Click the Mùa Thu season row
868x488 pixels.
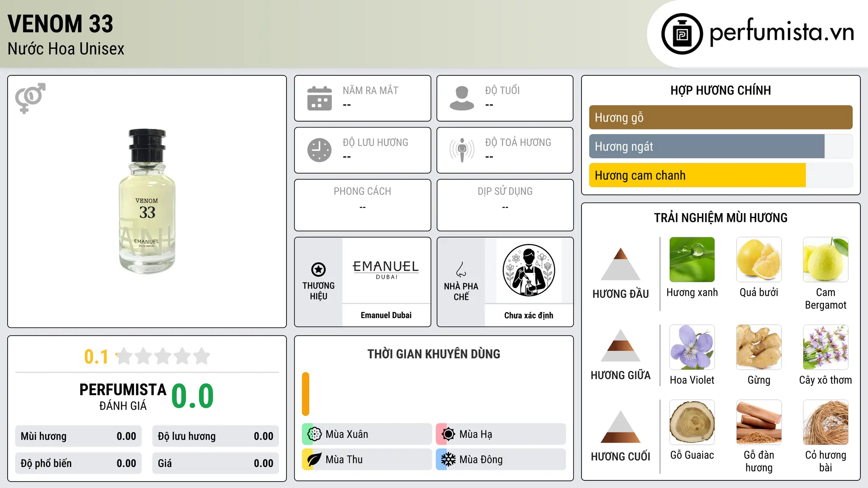367,460
